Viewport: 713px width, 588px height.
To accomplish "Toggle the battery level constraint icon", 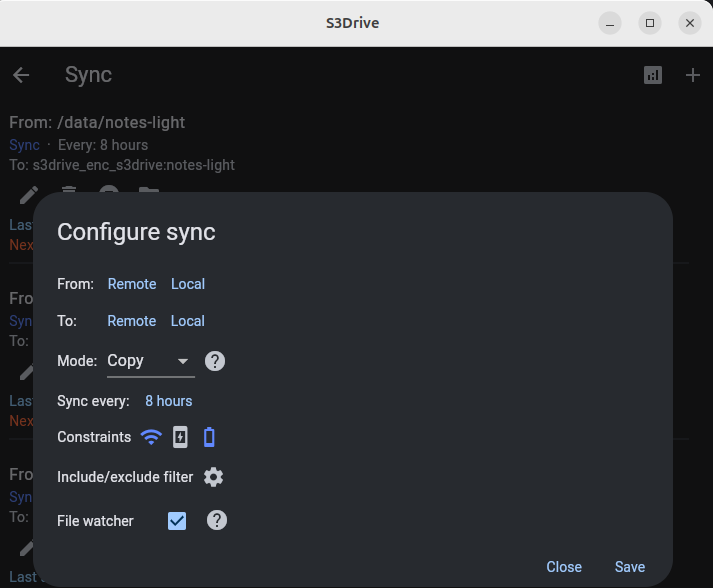I will [209, 437].
